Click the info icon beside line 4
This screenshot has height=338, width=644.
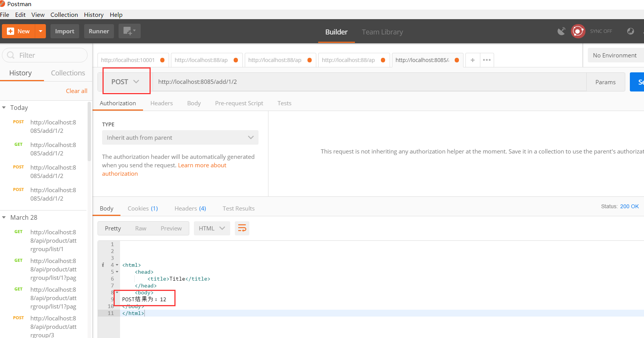point(103,265)
